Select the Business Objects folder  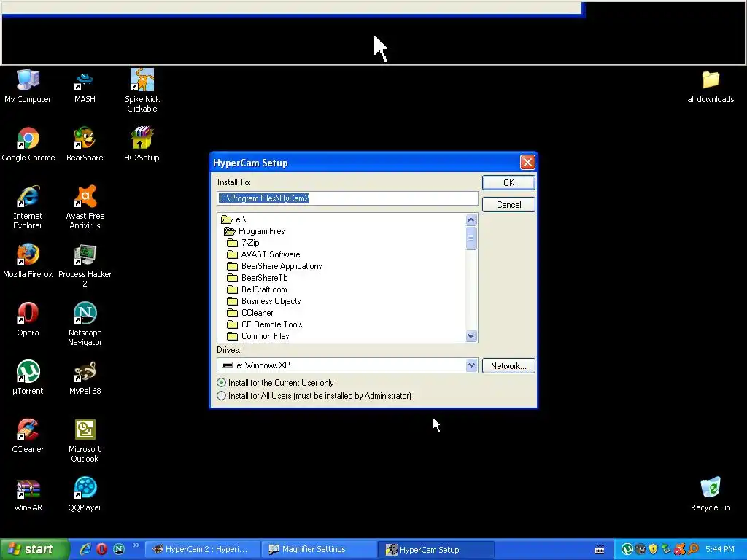[264, 301]
